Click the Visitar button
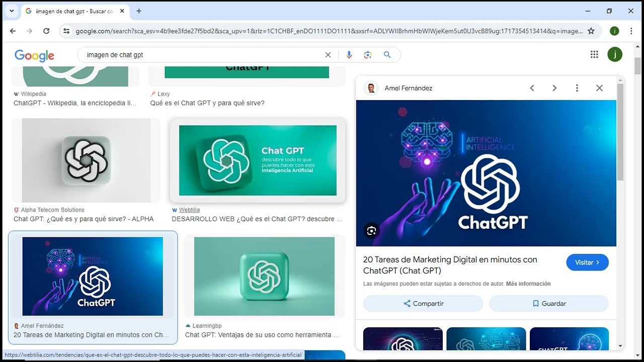Viewport: 644px width, 362px height. pos(587,262)
